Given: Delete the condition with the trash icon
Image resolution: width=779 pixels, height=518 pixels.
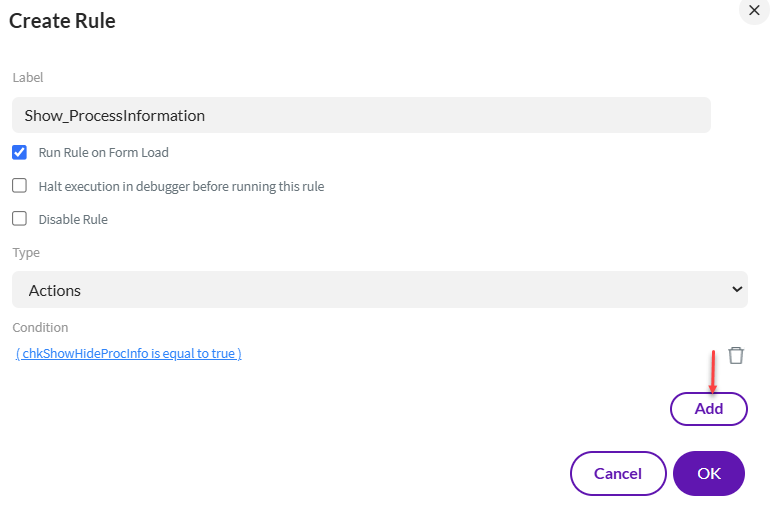Looking at the screenshot, I should point(736,355).
